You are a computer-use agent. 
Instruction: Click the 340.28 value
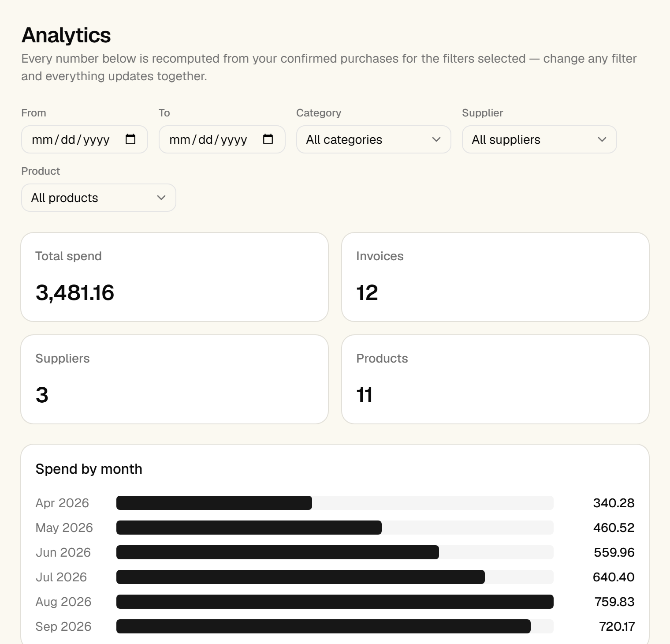pos(614,503)
